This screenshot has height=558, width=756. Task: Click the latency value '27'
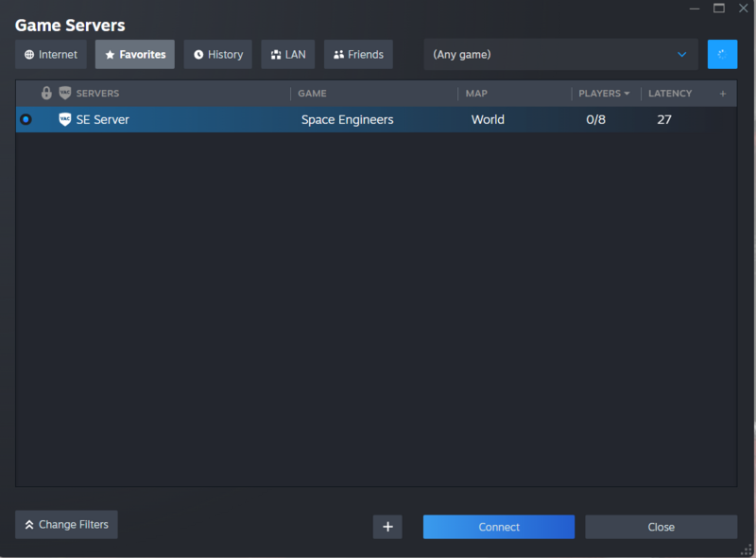click(x=664, y=120)
